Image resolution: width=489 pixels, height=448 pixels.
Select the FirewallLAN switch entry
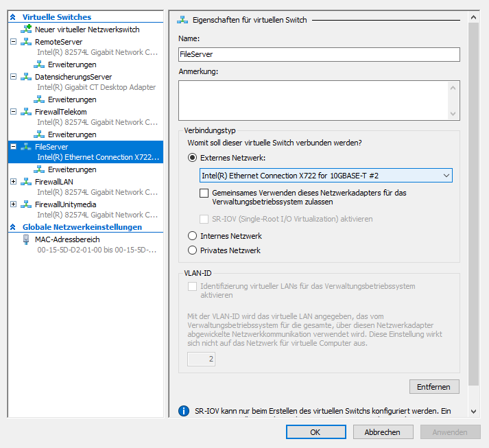point(54,182)
